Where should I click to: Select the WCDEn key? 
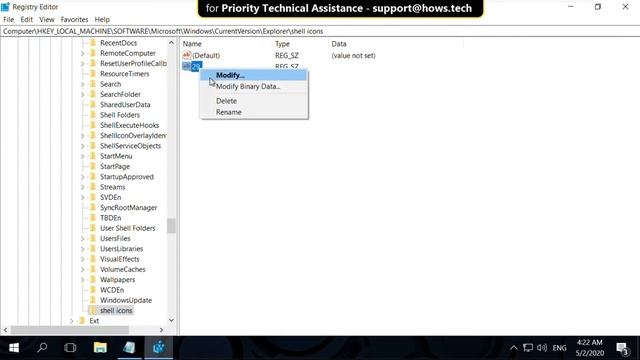coord(112,290)
